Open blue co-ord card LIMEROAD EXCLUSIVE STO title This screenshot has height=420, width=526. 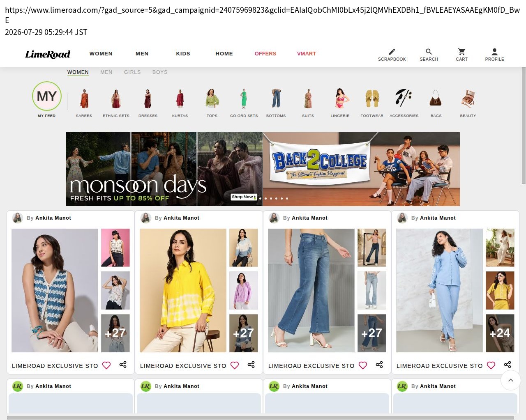tap(440, 366)
